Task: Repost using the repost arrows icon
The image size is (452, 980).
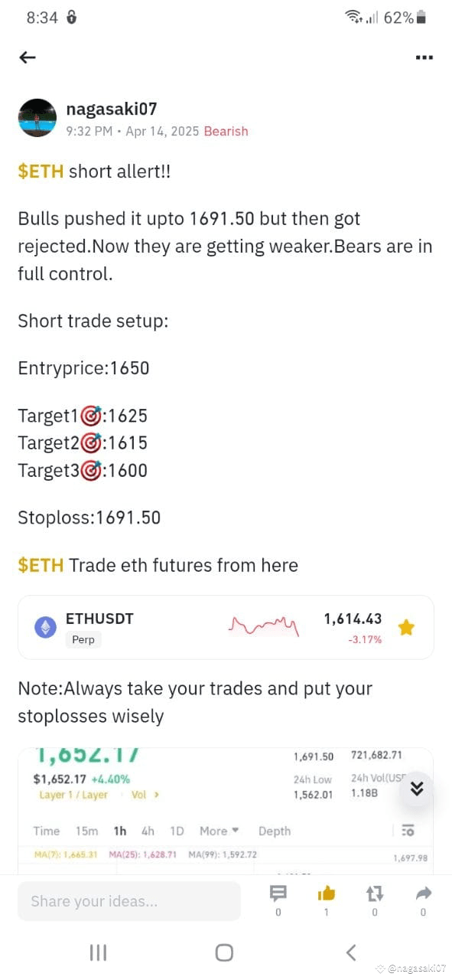Action: 375,893
